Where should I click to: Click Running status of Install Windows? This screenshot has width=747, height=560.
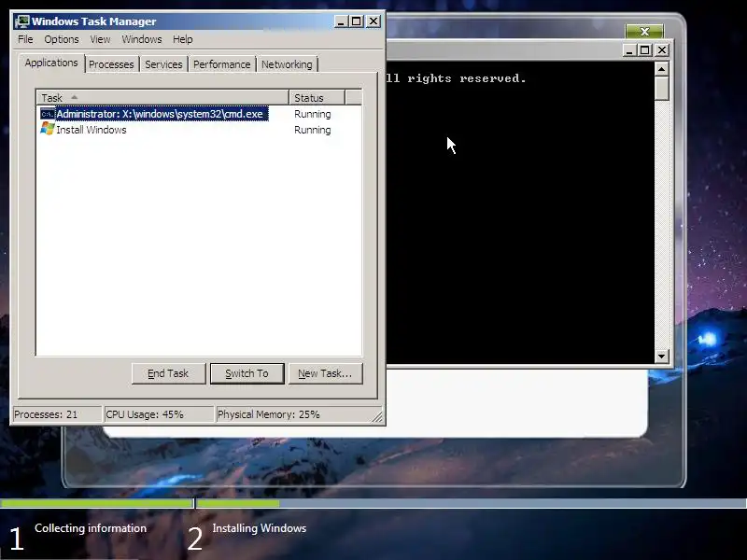[x=313, y=130]
